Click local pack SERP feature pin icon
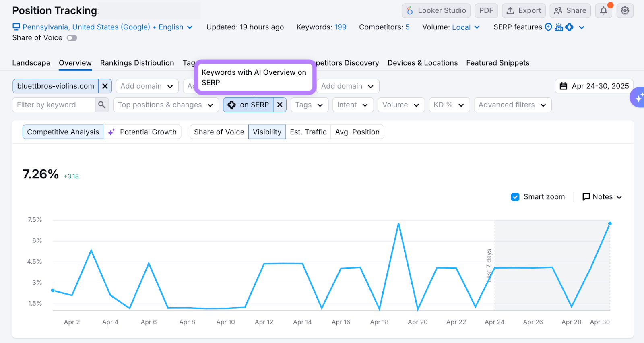 [548, 27]
